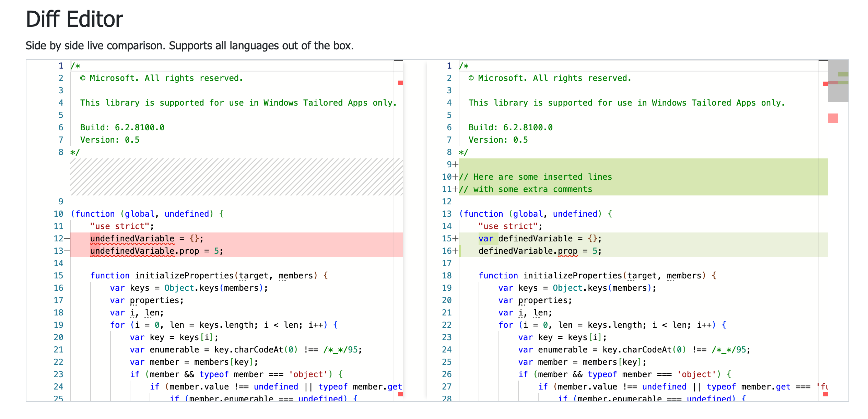This screenshot has height=419, width=868.
Task: Select line number 10 in the original pane gutter
Action: point(58,214)
